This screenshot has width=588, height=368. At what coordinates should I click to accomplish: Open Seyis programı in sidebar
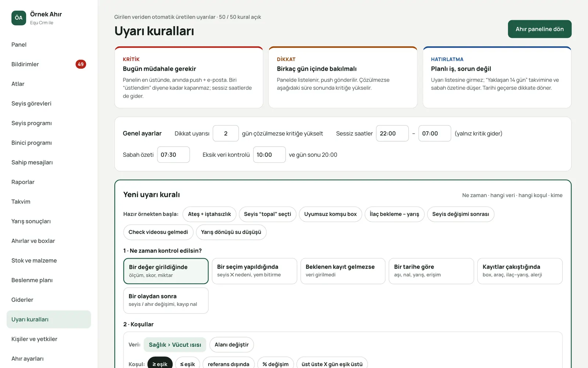(49, 123)
